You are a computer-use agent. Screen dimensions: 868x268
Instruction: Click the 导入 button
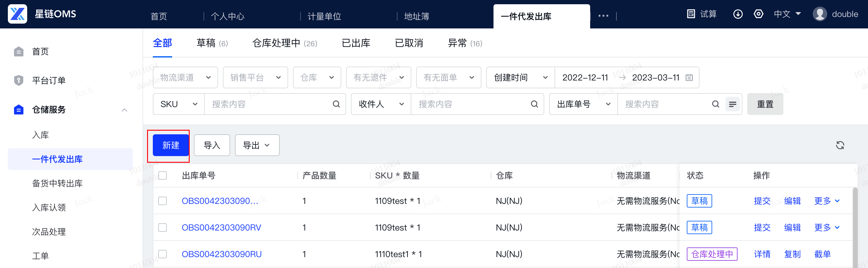(x=212, y=145)
